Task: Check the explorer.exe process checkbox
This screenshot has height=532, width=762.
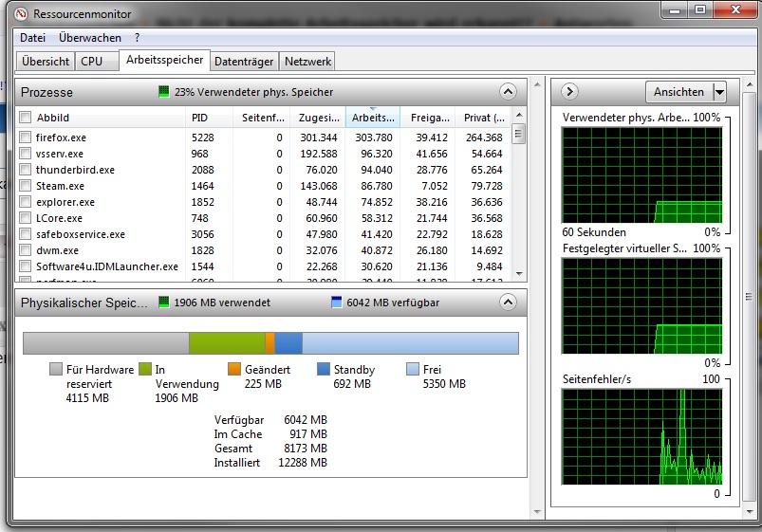Action: point(25,202)
